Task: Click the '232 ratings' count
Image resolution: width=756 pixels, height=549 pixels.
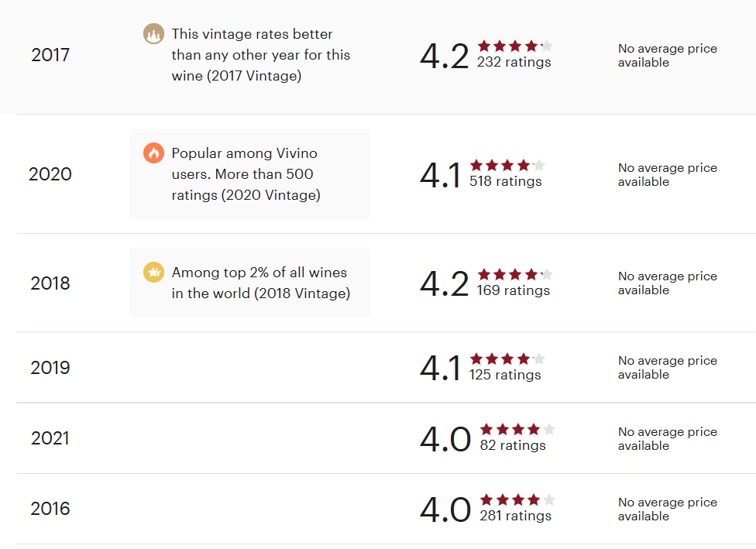Action: [x=514, y=62]
